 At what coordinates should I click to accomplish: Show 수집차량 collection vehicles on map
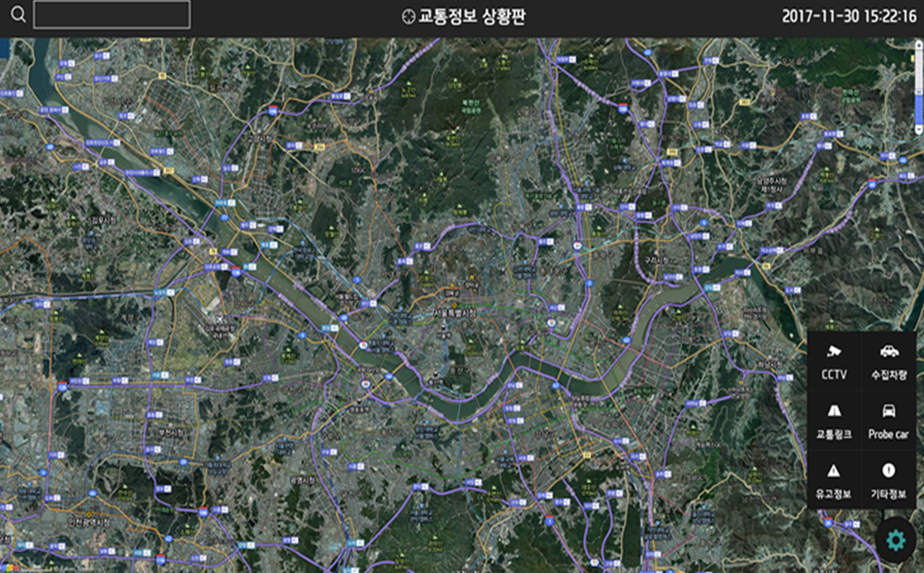coord(889,361)
